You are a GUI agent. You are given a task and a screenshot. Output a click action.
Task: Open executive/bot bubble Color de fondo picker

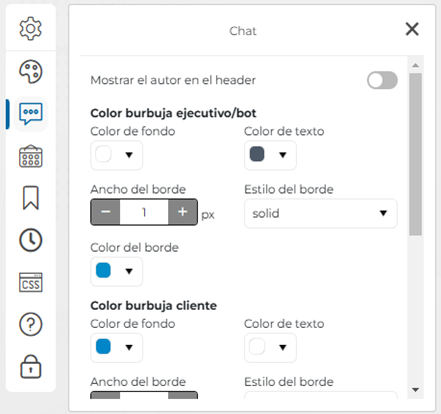click(116, 155)
